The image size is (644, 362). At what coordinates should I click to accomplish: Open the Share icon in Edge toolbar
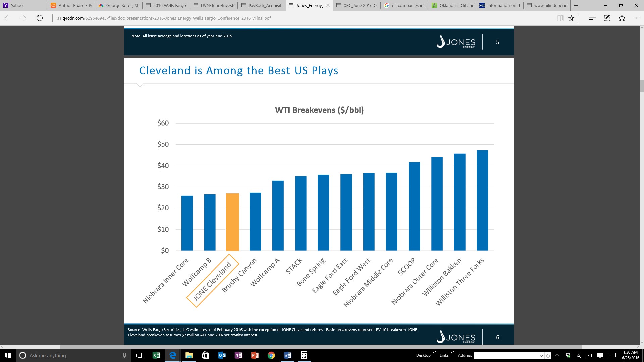pyautogui.click(x=622, y=18)
